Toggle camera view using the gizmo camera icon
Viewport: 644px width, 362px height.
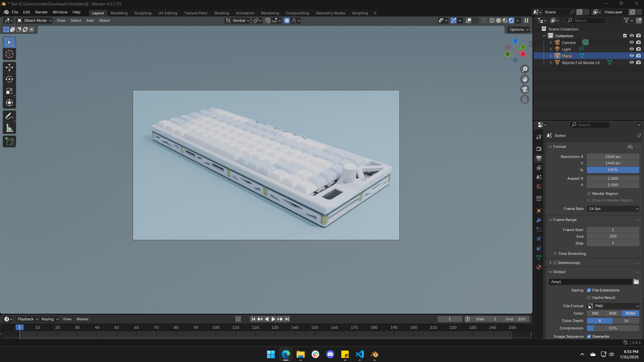point(524,89)
